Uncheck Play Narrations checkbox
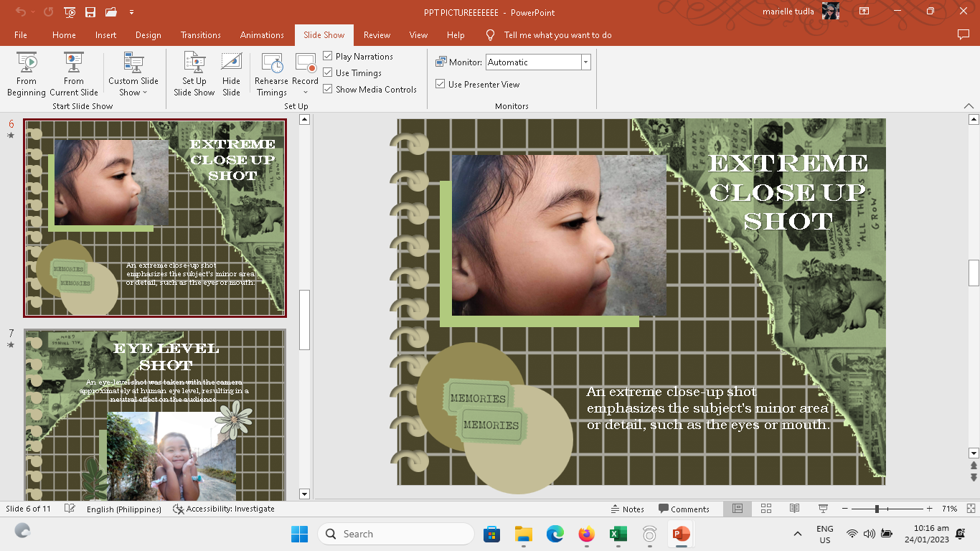The width and height of the screenshot is (980, 551). click(x=328, y=56)
